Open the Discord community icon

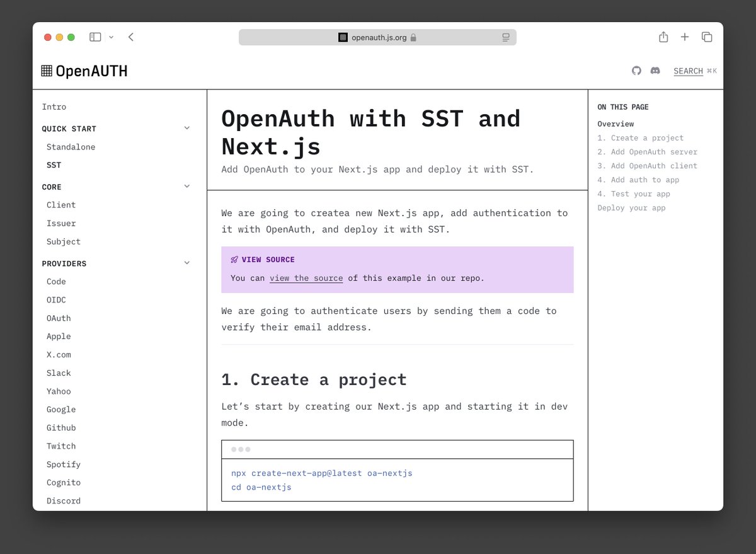pyautogui.click(x=655, y=71)
